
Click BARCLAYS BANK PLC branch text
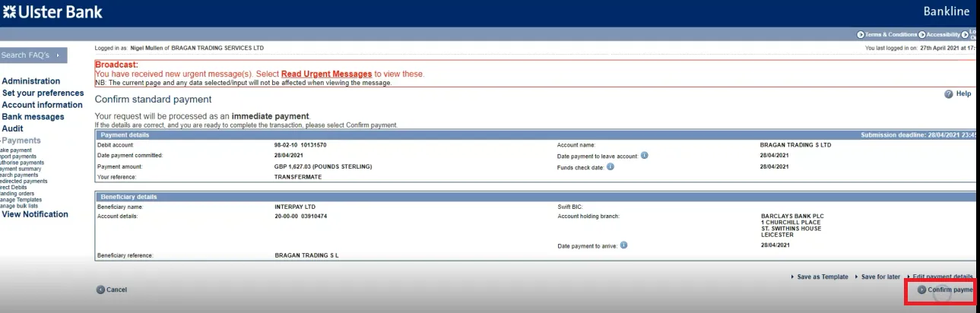(x=792, y=216)
